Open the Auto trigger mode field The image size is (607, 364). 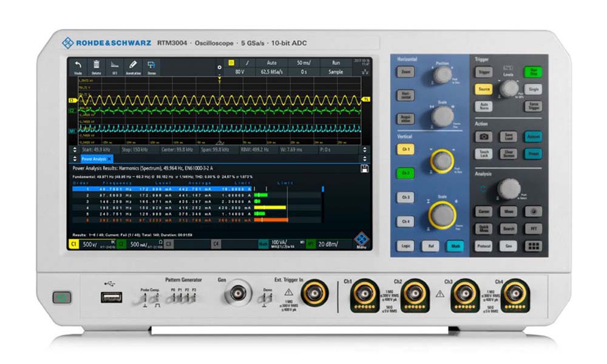click(271, 62)
